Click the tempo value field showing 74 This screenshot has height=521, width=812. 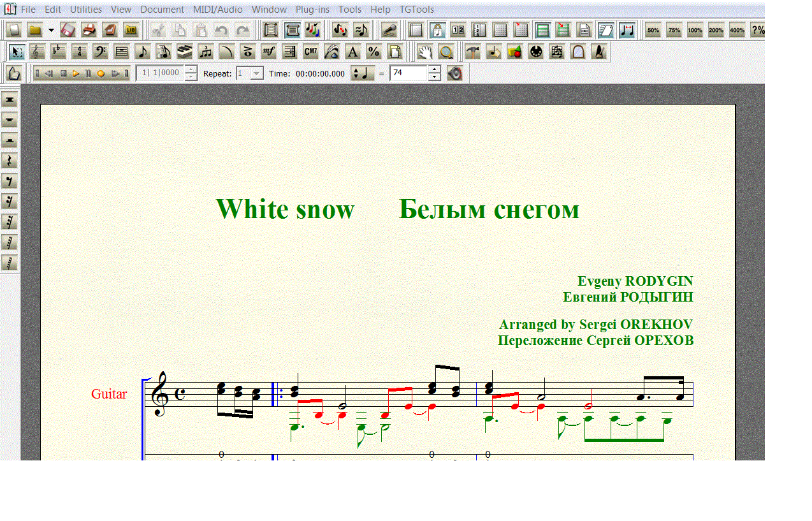(x=408, y=73)
